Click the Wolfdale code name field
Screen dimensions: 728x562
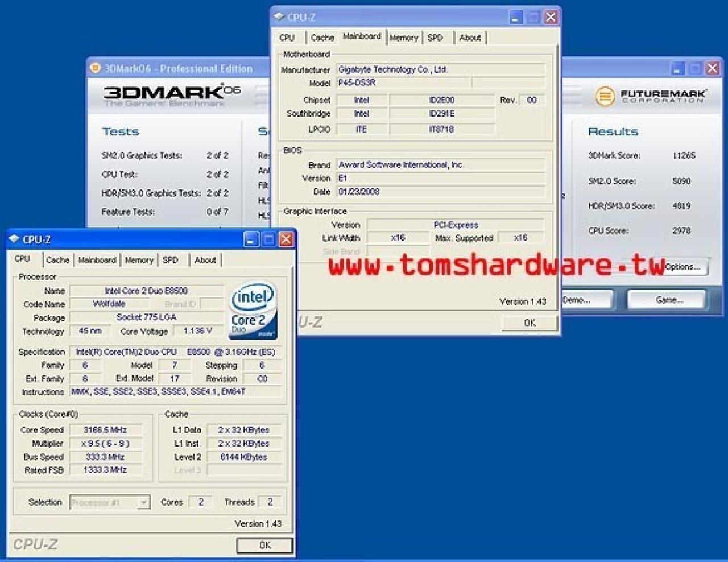point(109,304)
